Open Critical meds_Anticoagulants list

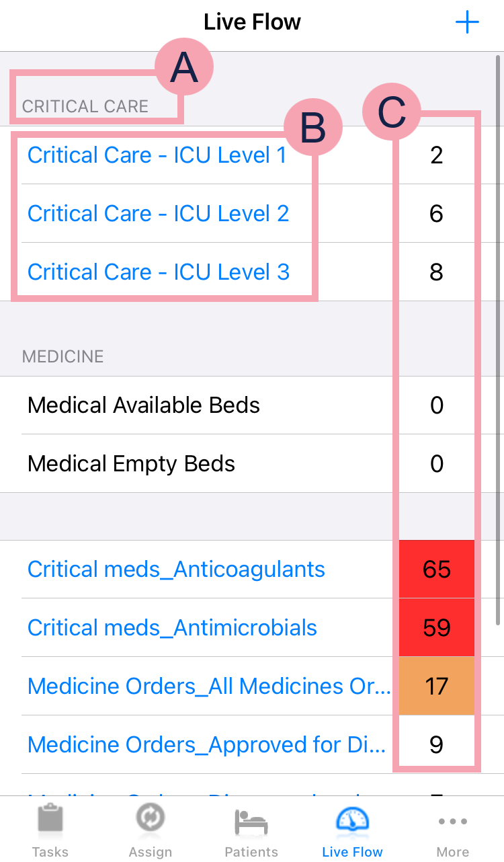click(x=176, y=570)
